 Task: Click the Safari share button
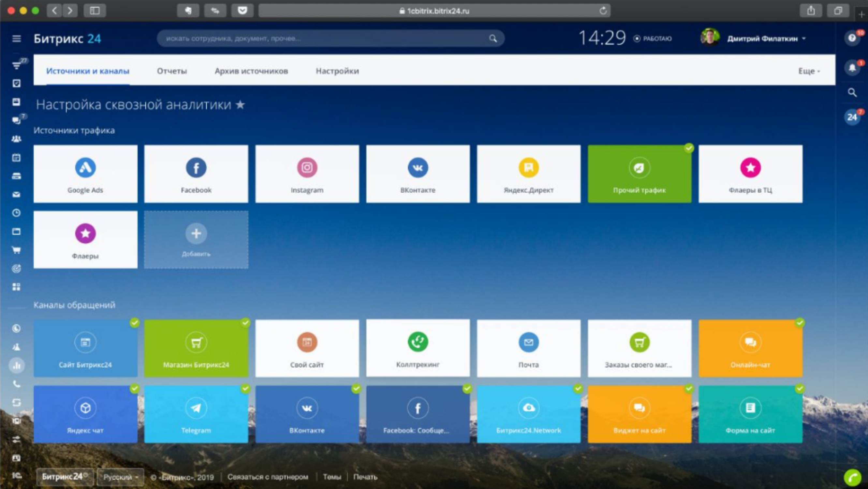tap(811, 11)
